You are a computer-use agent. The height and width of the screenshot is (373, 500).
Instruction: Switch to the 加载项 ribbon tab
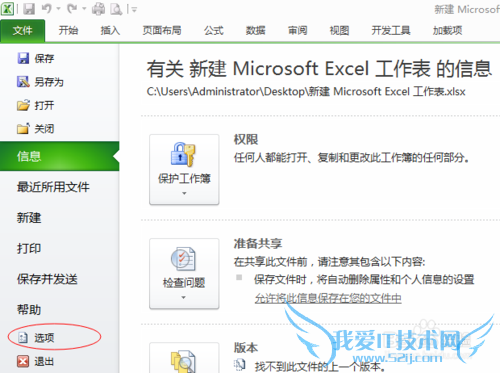pos(447,31)
